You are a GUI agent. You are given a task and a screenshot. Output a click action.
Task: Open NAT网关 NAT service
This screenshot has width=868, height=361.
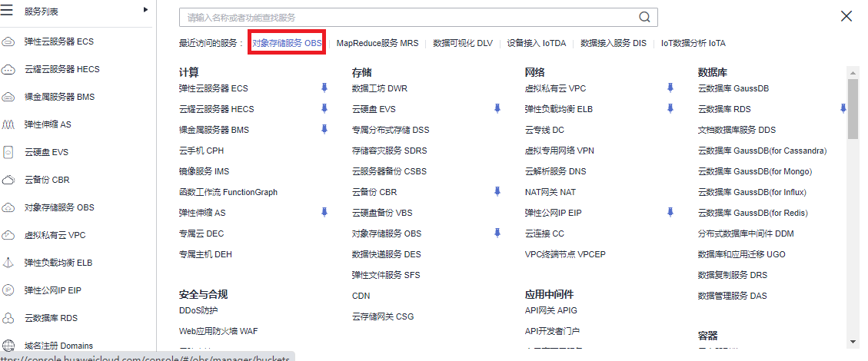pos(550,192)
